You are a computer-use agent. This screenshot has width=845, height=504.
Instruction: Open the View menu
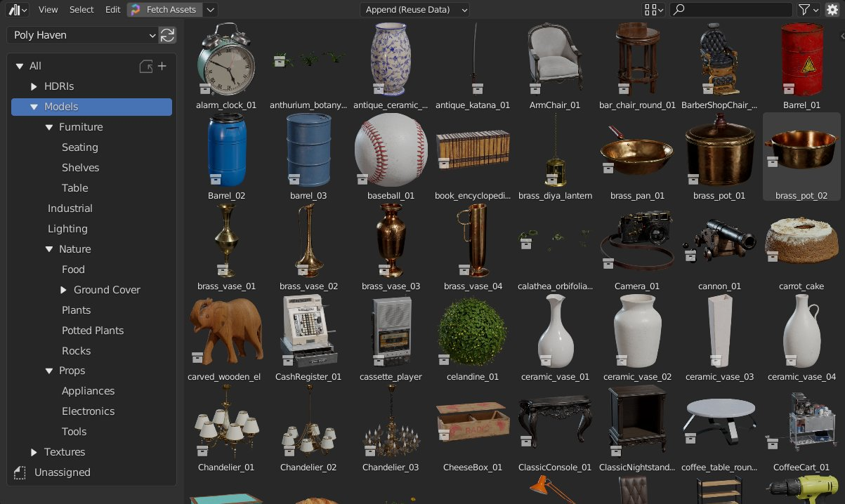48,10
